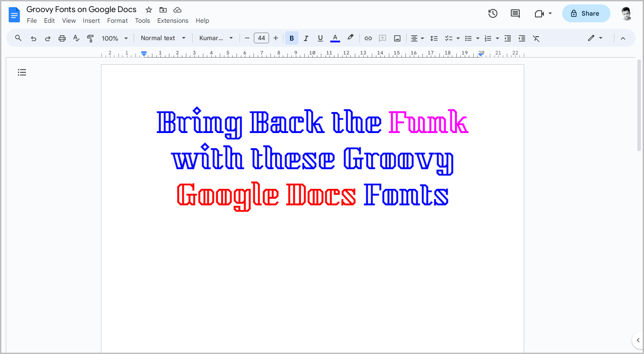Insert an image
The width and height of the screenshot is (644, 354).
[x=397, y=38]
